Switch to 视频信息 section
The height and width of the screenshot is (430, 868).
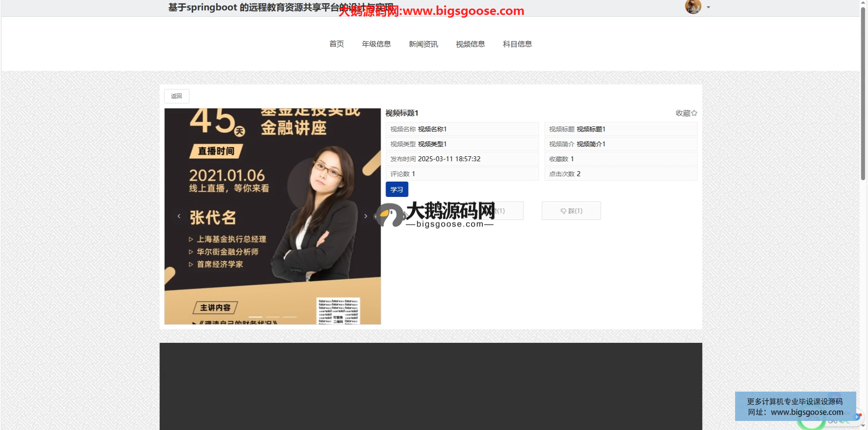pyautogui.click(x=470, y=44)
